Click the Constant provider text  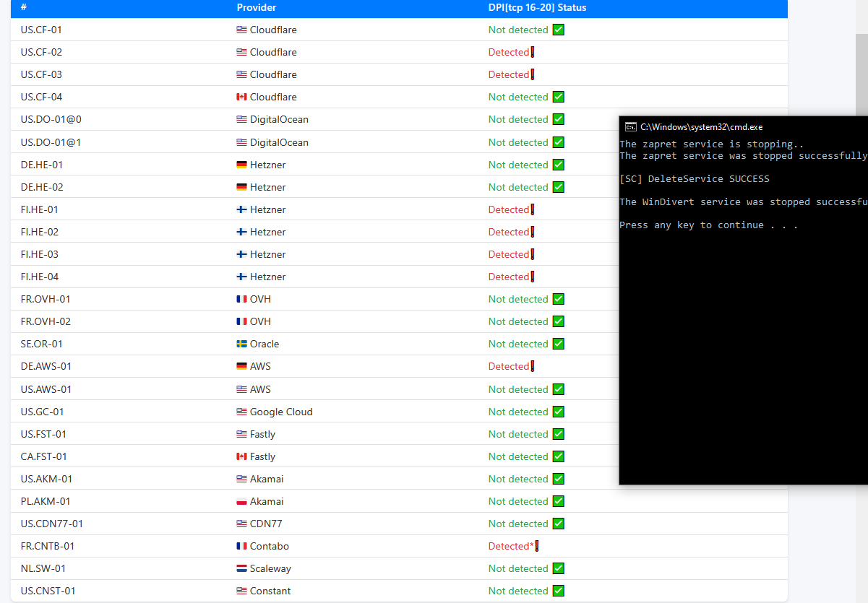(x=270, y=591)
